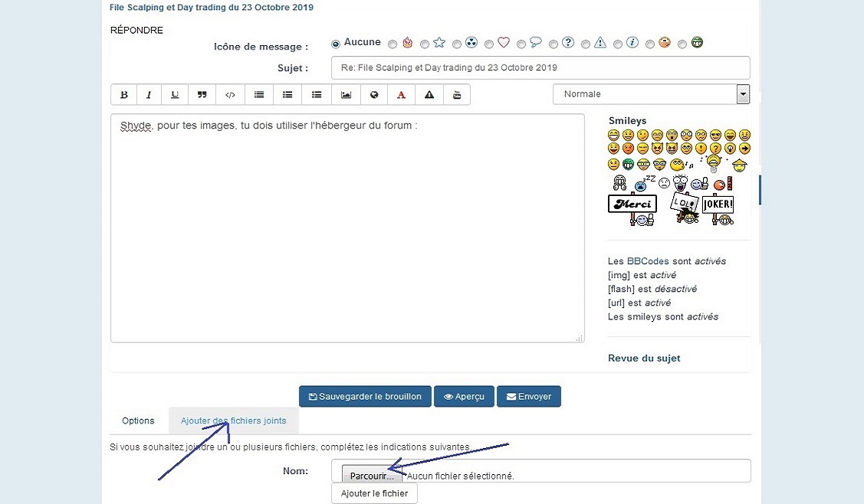Click the 'Les smileys sont activés' text

point(663,316)
